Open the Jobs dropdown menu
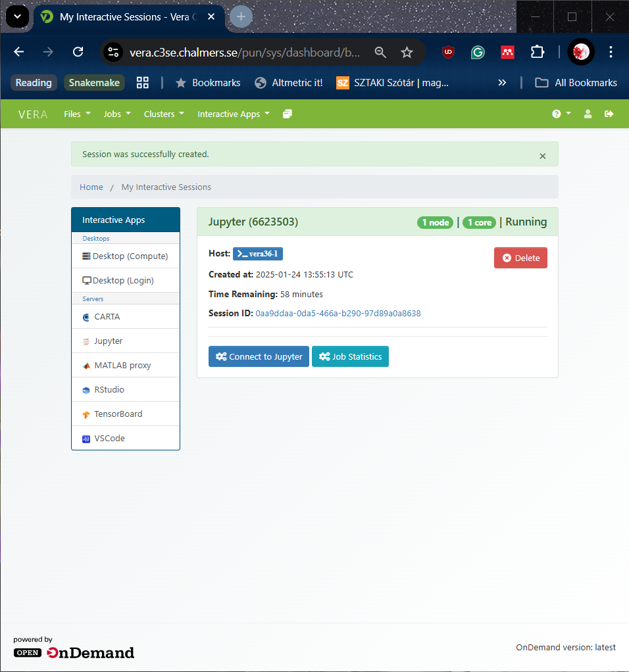The width and height of the screenshot is (629, 672). [116, 114]
